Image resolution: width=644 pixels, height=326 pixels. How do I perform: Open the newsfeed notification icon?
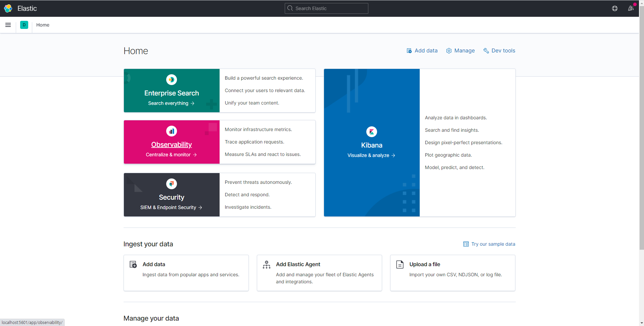pos(631,8)
